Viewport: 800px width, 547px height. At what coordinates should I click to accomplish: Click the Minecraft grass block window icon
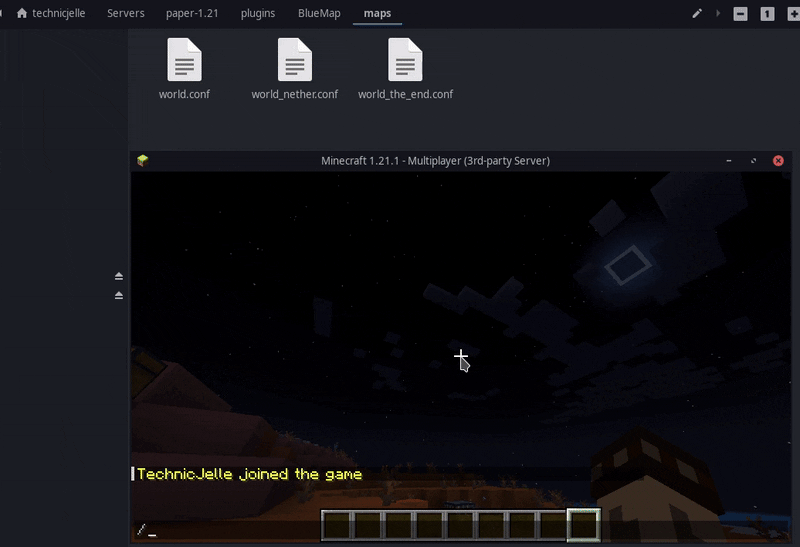click(143, 160)
